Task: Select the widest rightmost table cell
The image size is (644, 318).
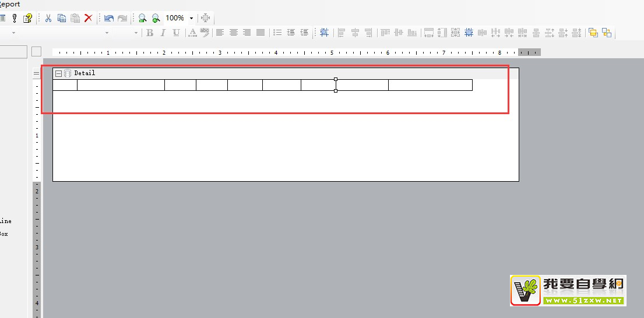Action: click(430, 85)
